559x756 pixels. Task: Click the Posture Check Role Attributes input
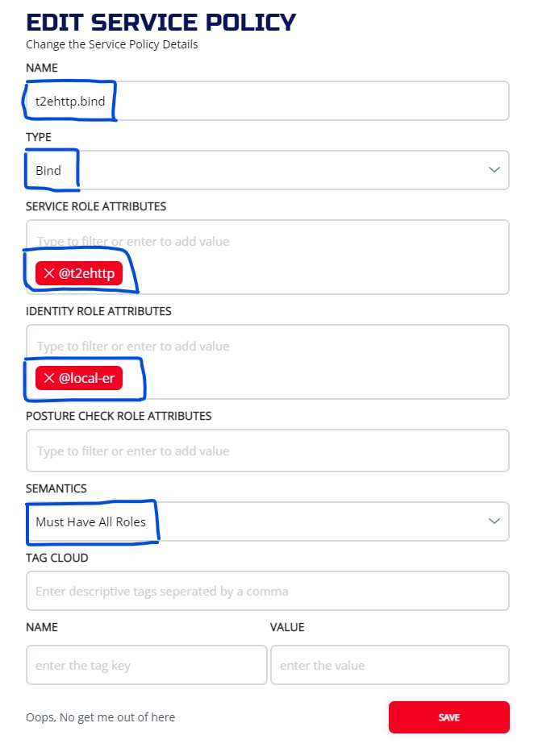click(268, 451)
